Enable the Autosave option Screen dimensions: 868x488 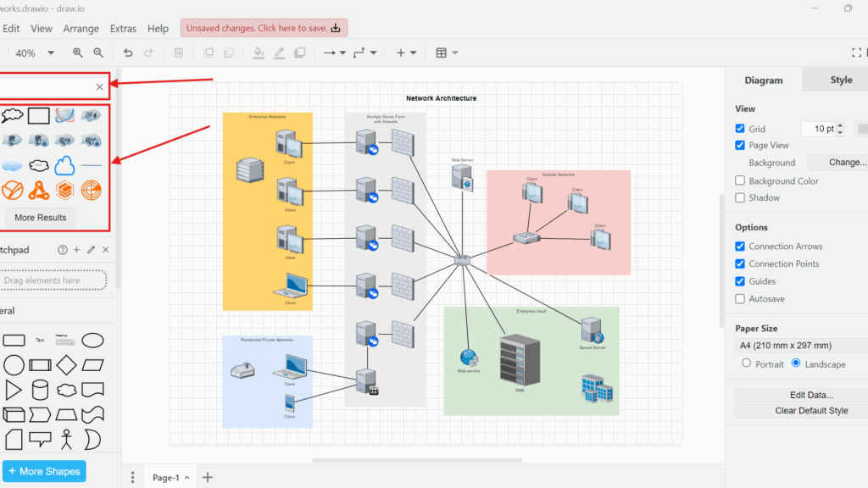(740, 299)
